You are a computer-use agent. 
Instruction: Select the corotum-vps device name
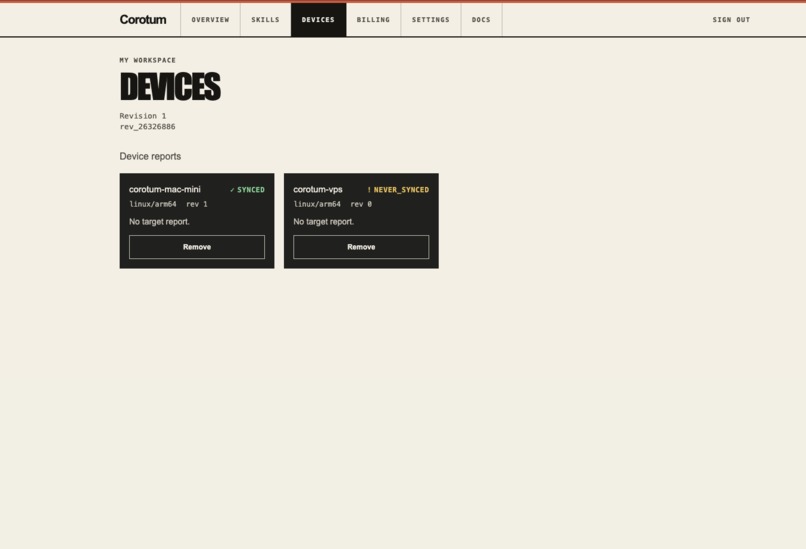pyautogui.click(x=318, y=189)
